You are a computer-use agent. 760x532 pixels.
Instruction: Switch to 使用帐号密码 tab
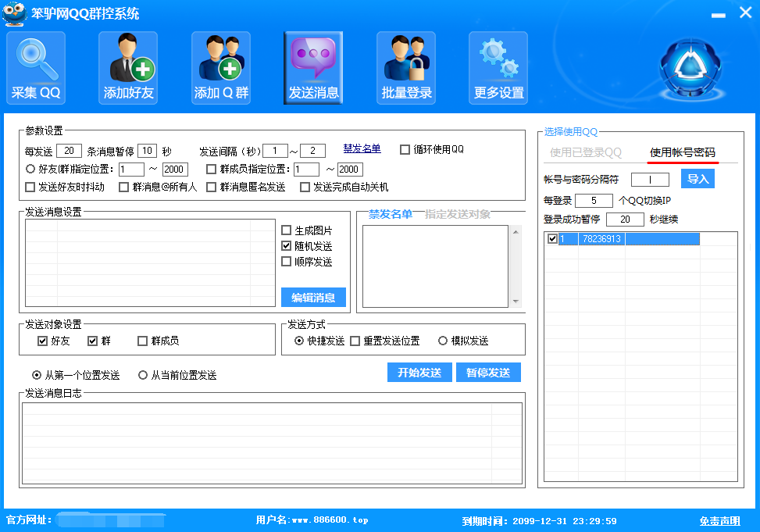coord(683,153)
